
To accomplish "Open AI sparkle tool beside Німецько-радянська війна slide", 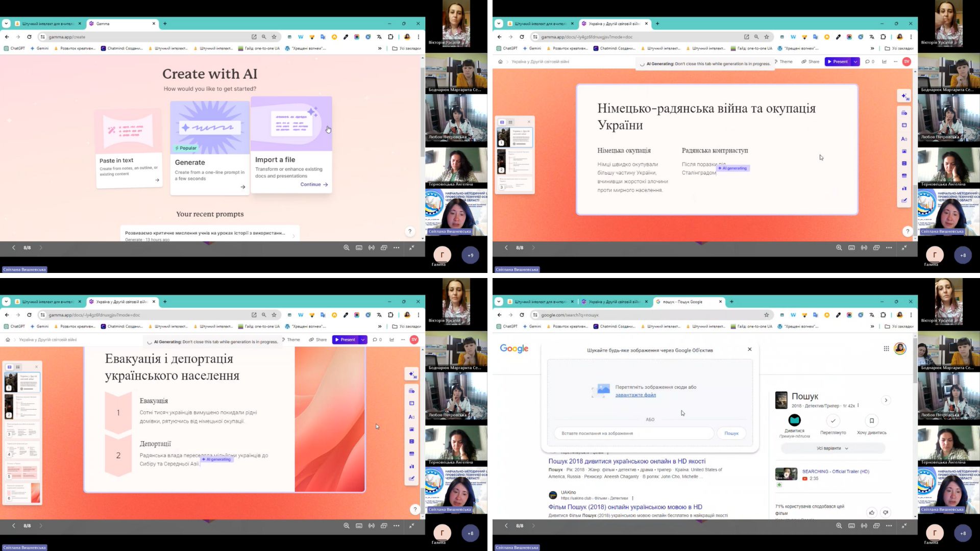I will (x=904, y=96).
